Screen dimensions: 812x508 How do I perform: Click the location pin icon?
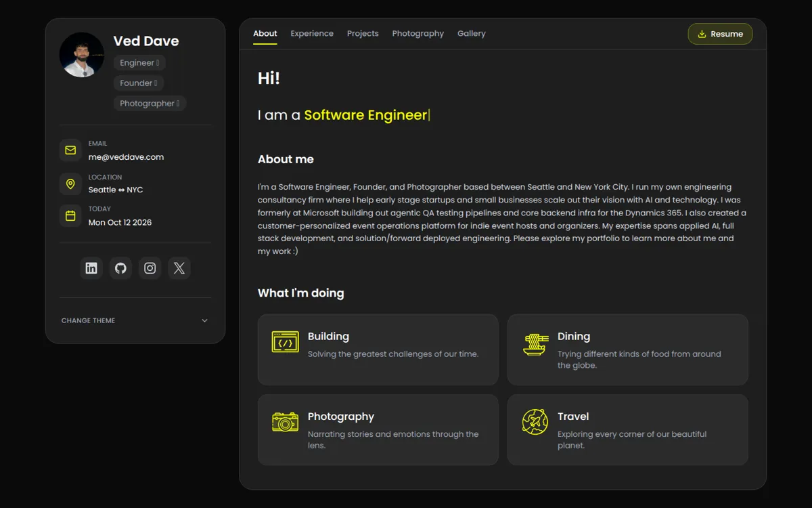70,184
